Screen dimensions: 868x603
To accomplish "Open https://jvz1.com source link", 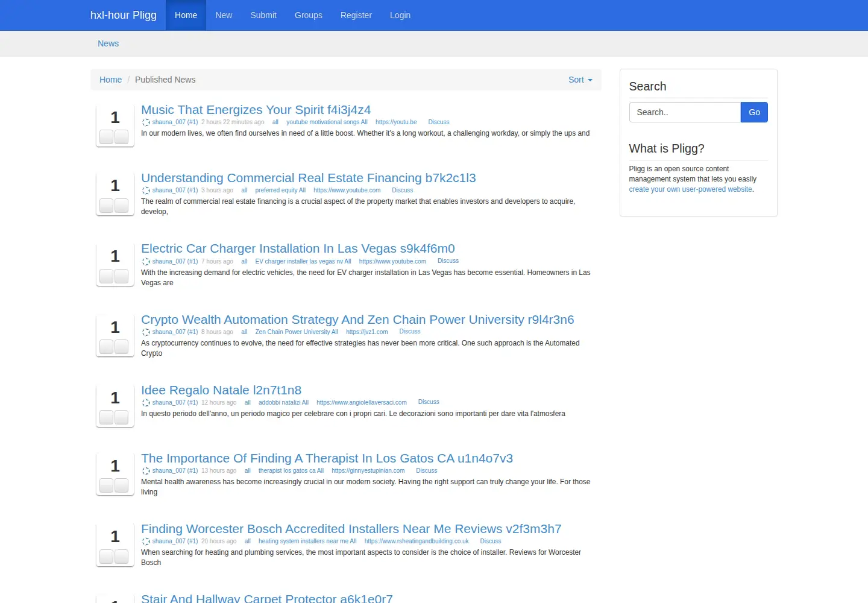I will click(367, 332).
